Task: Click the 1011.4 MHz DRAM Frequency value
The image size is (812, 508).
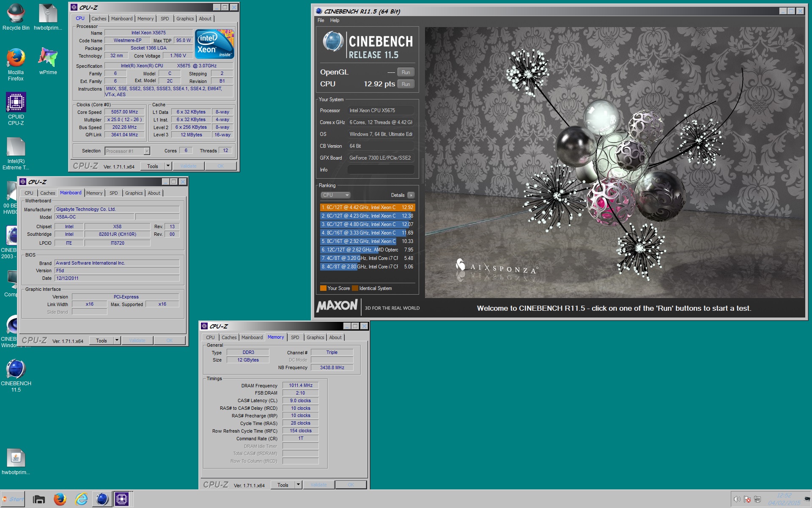Action: (301, 386)
